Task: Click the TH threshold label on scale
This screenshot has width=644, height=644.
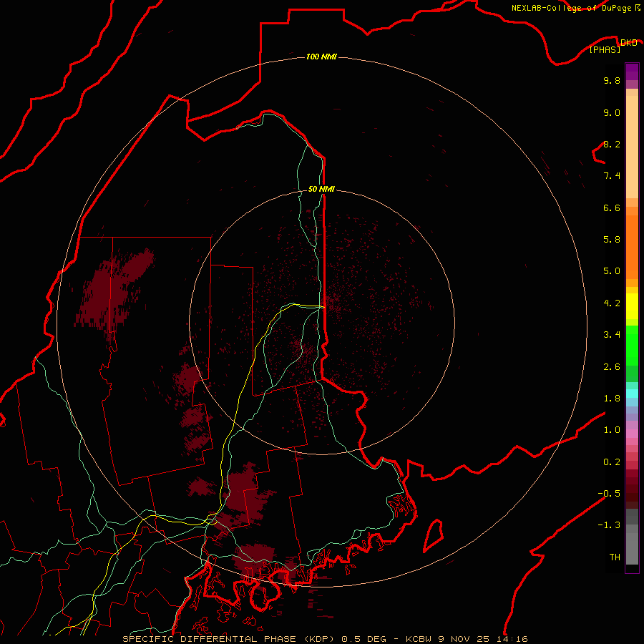Action: [615, 557]
